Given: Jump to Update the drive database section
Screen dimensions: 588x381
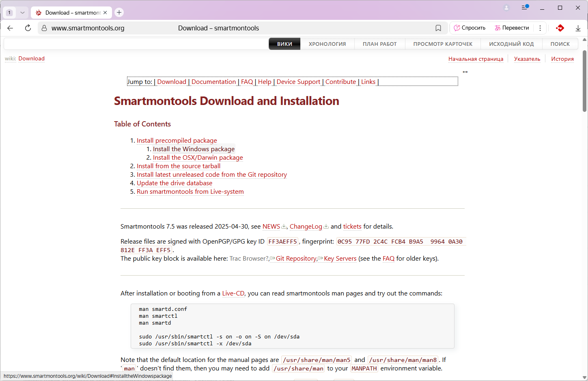Looking at the screenshot, I should point(174,183).
